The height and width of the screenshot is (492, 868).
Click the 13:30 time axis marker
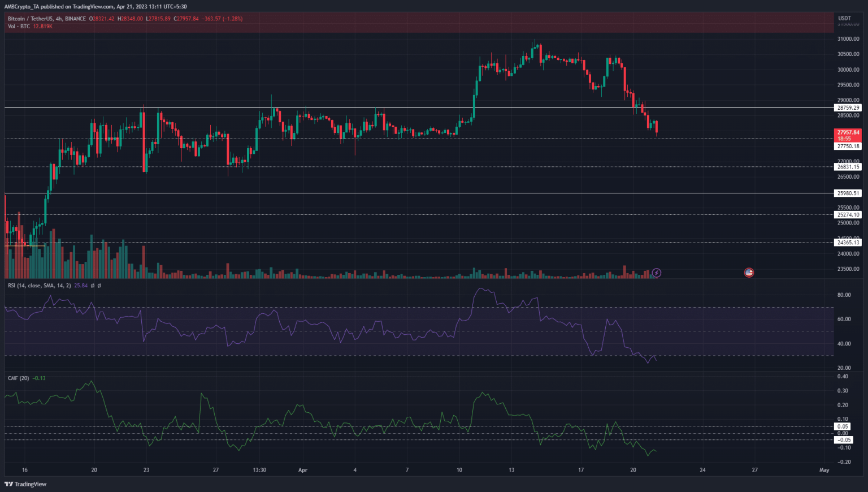[x=259, y=470]
